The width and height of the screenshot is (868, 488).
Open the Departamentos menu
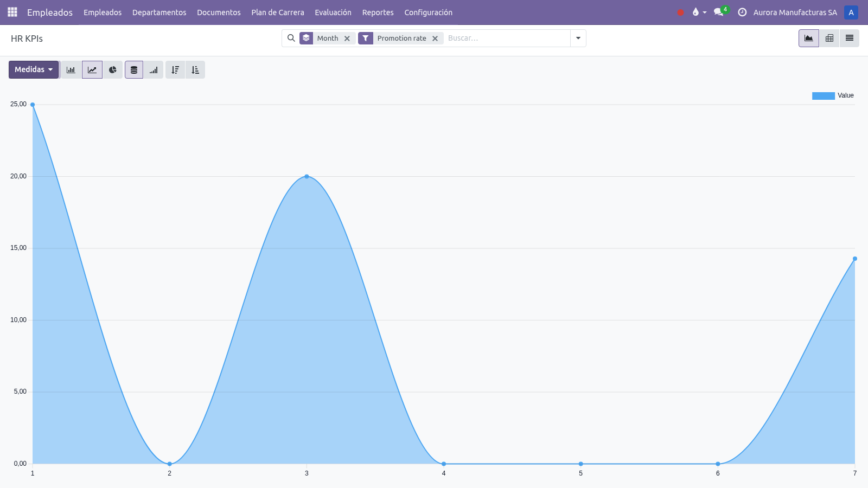click(159, 12)
